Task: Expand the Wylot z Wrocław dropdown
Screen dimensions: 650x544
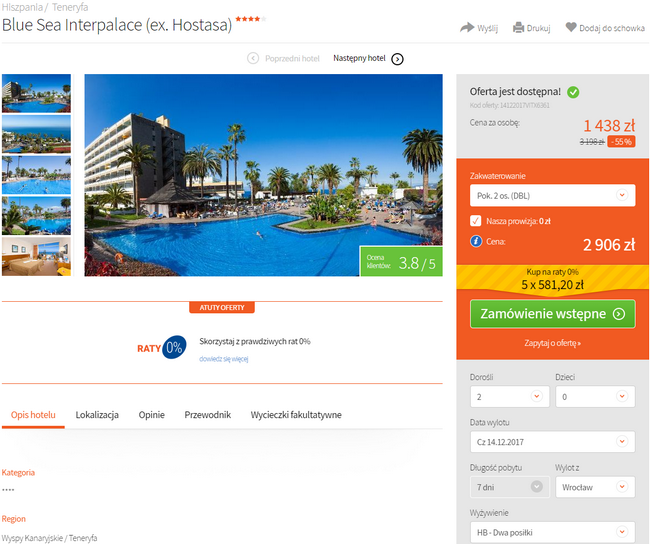Action: pyautogui.click(x=595, y=487)
